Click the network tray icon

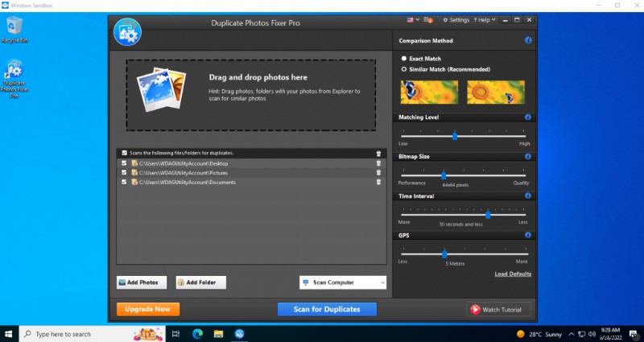[x=581, y=334]
